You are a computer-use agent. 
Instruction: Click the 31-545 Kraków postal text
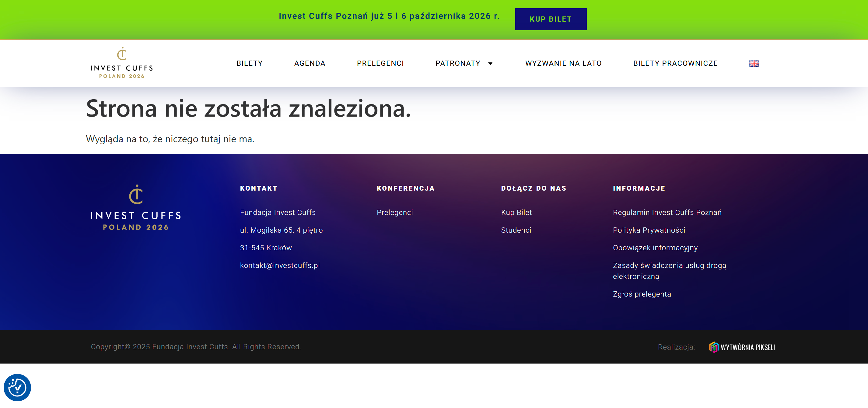pos(266,248)
